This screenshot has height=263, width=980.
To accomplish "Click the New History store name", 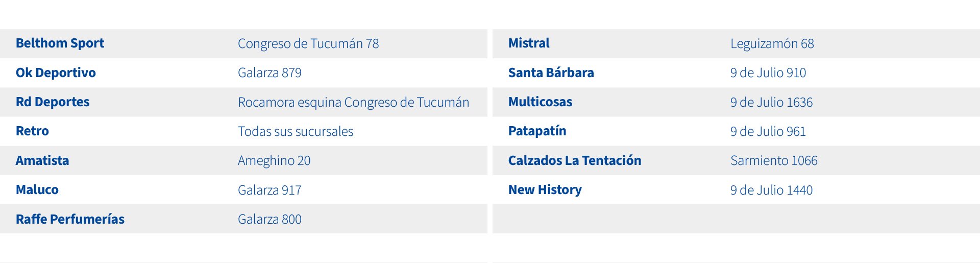I will tap(545, 189).
